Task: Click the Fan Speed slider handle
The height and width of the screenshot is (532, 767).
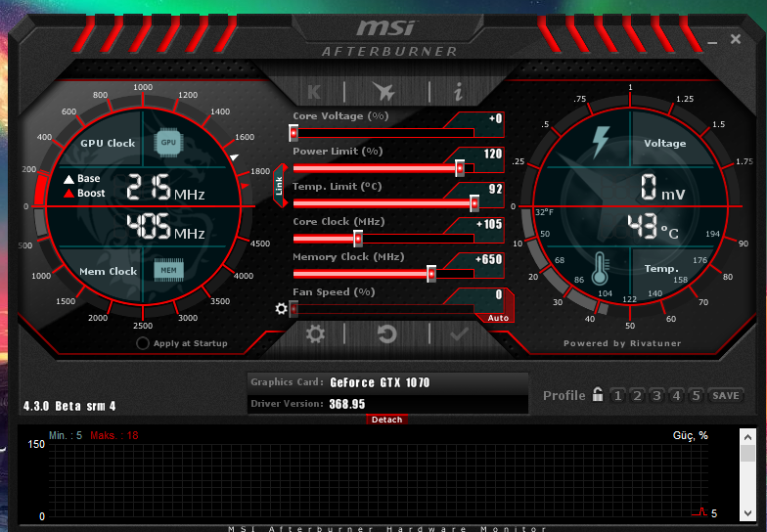Action: (x=293, y=309)
